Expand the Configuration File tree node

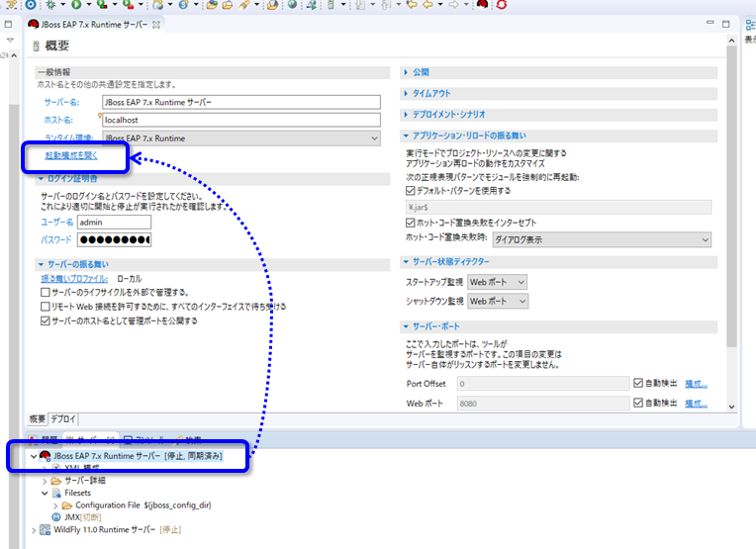pos(55,505)
